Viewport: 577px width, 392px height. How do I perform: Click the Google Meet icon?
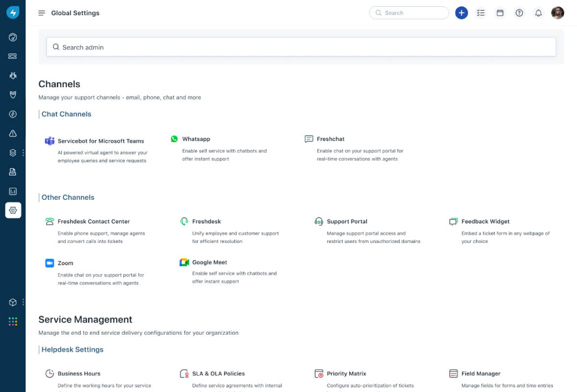coord(184,262)
